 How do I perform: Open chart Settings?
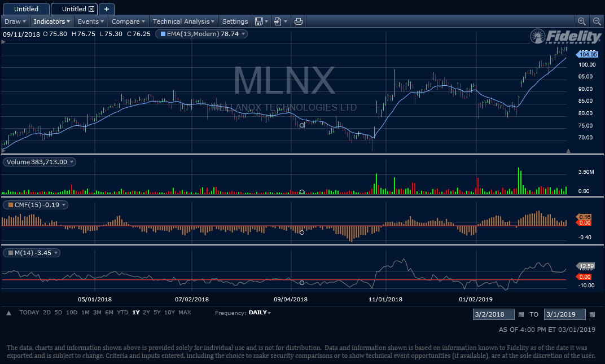tap(235, 21)
